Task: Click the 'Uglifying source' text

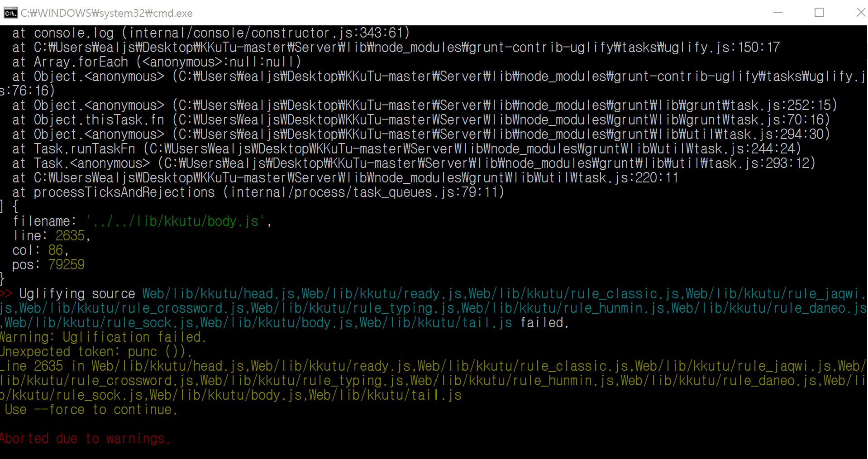Action: coord(77,294)
